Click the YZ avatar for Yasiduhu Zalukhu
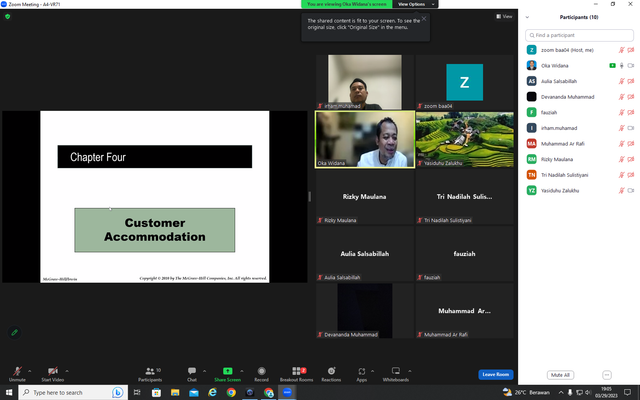This screenshot has height=400, width=640. pyautogui.click(x=531, y=190)
